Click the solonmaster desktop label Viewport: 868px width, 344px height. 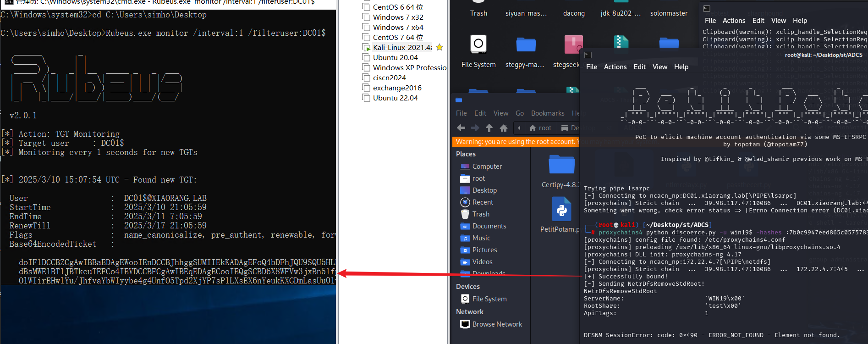click(669, 13)
